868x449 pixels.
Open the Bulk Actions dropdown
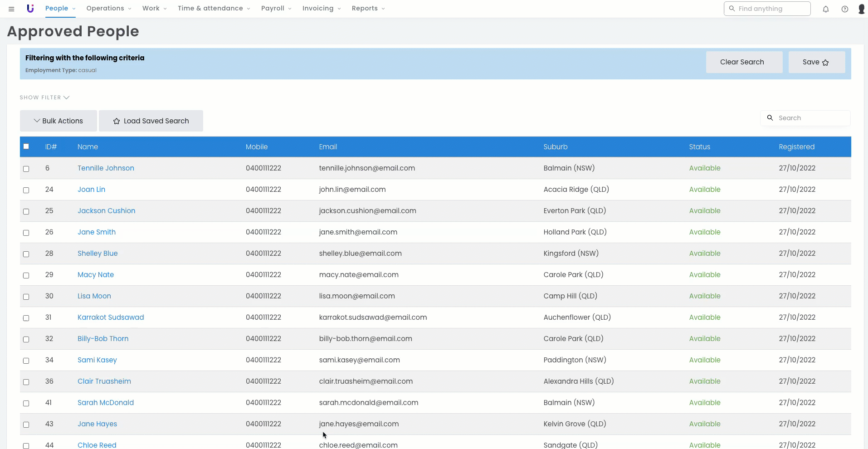[59, 121]
